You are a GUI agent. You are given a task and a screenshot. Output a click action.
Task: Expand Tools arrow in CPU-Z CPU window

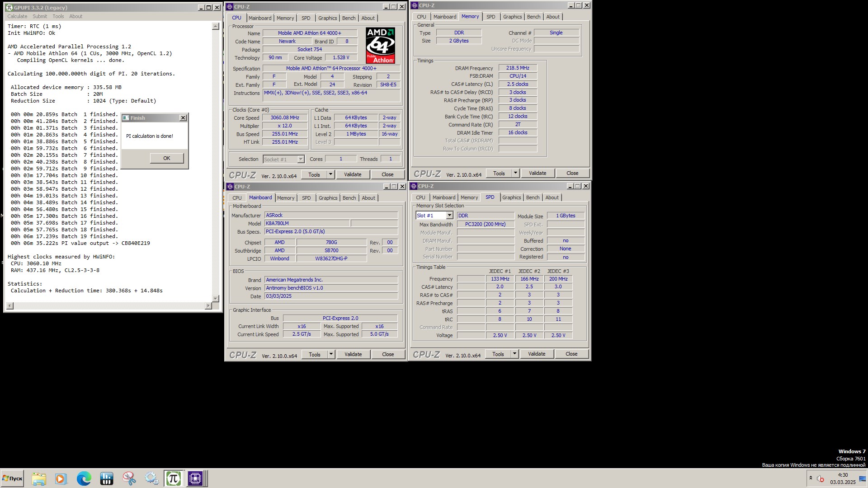(330, 174)
